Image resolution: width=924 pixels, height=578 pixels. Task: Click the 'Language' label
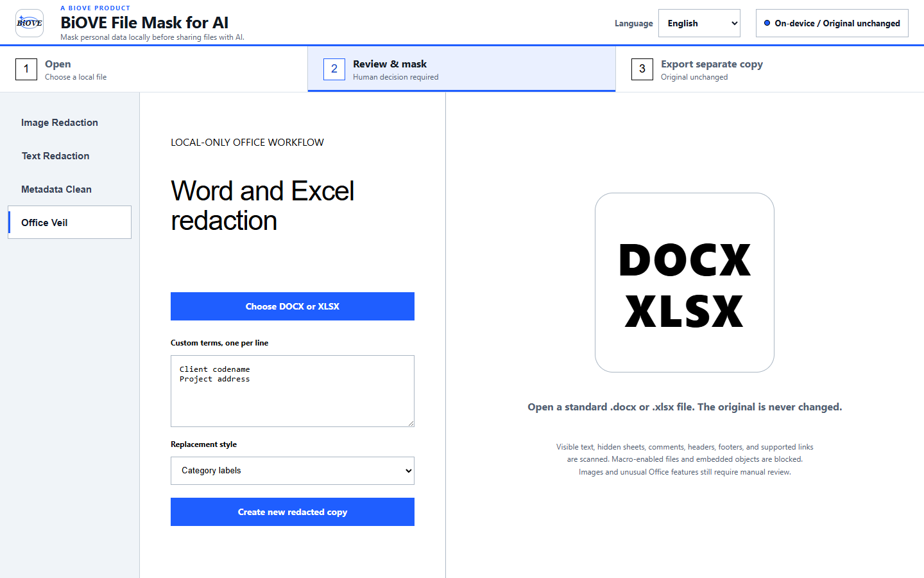click(633, 23)
